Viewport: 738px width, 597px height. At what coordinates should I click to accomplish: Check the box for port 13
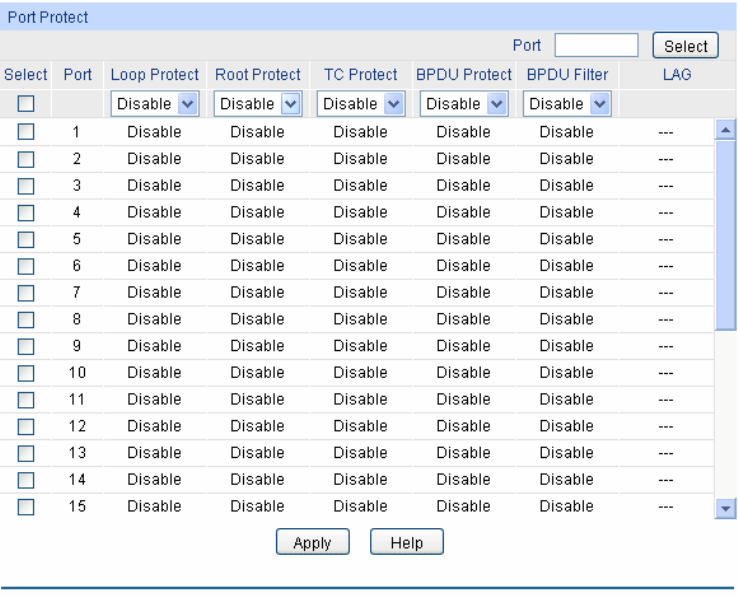(x=26, y=454)
